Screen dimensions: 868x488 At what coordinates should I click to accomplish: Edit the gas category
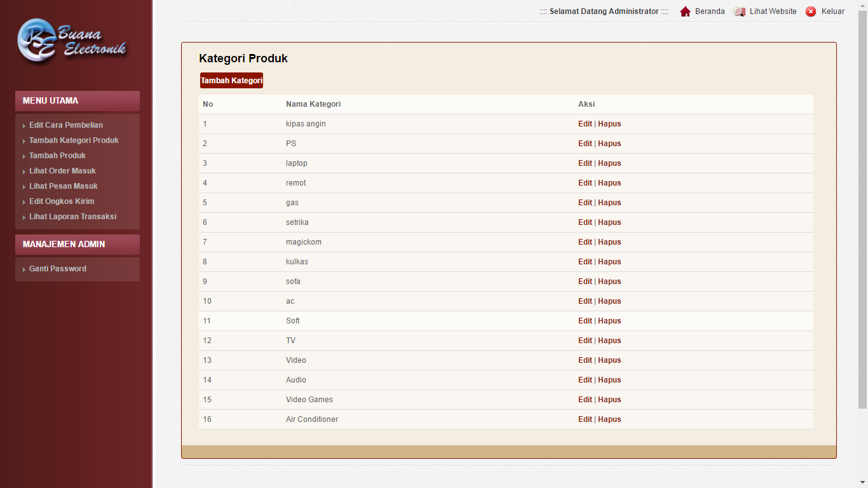tap(585, 203)
